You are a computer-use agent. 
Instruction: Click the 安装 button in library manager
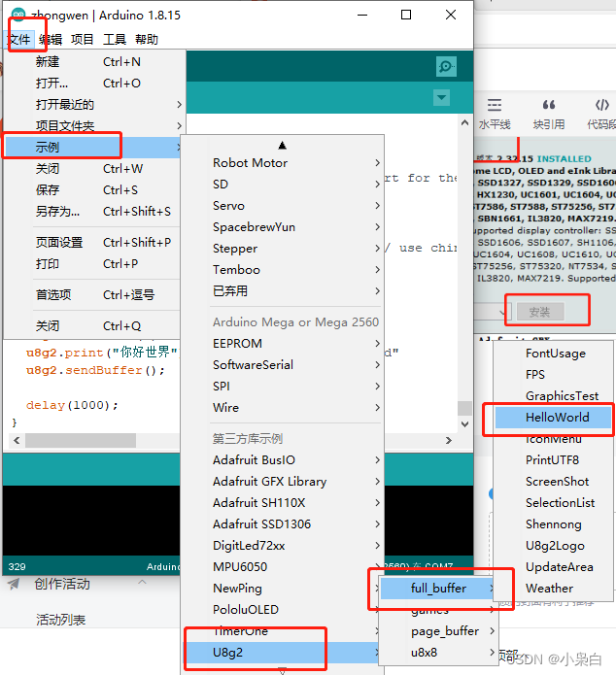click(x=540, y=312)
